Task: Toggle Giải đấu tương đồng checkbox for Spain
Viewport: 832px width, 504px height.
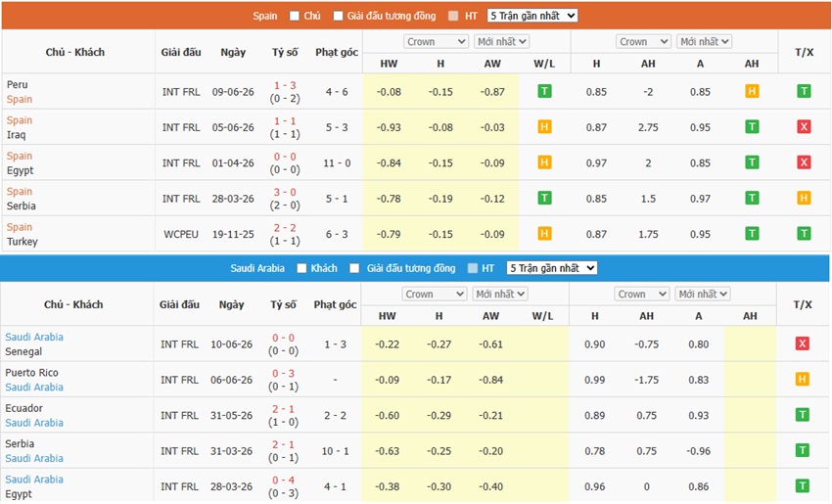Action: coord(338,16)
